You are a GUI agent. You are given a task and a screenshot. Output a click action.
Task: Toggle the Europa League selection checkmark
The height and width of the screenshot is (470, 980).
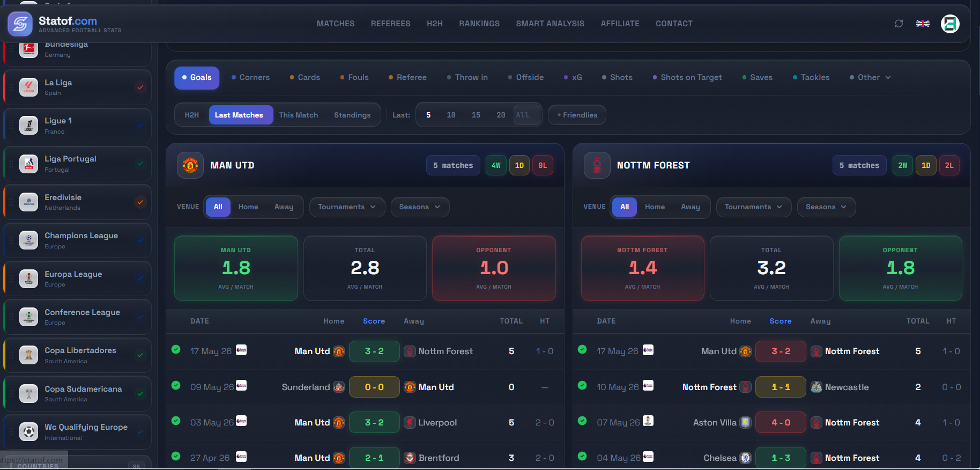(x=140, y=278)
